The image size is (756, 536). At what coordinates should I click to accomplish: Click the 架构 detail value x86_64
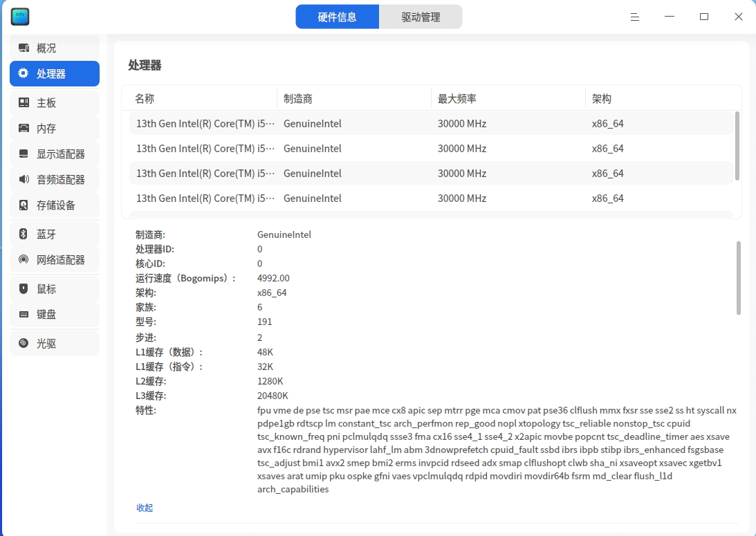coord(272,293)
